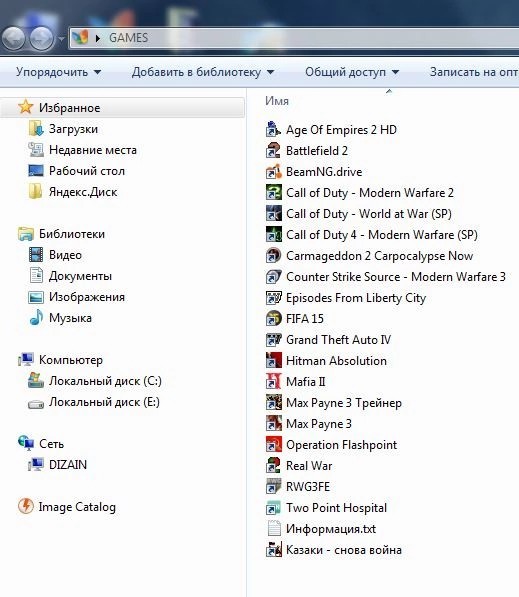Screen dimensions: 519x597
Task: Sort by the Имя column header
Action: point(277,101)
